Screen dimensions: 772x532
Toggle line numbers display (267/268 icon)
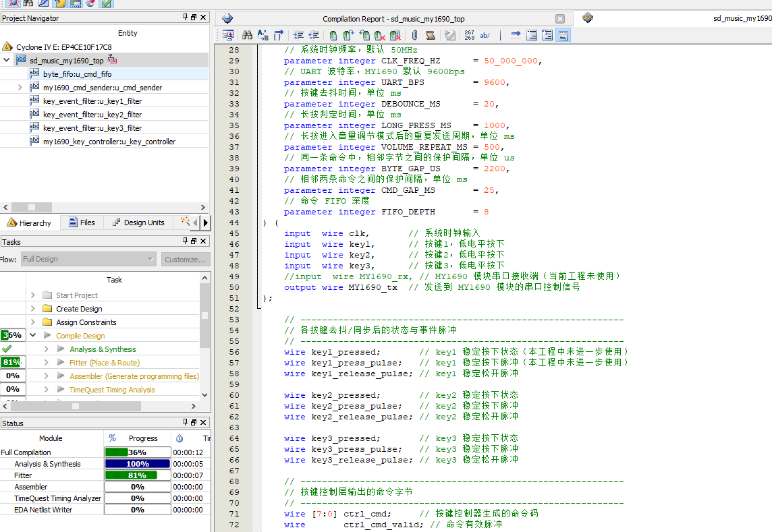[469, 35]
